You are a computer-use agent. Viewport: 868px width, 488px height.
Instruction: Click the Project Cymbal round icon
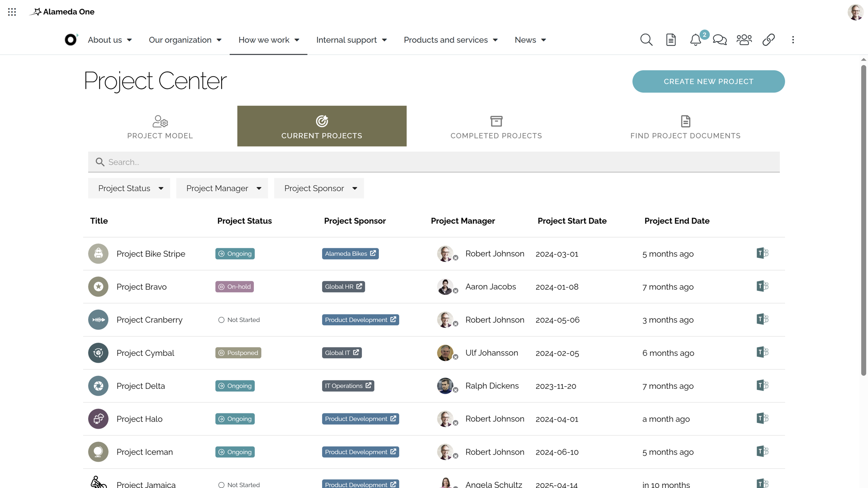[98, 353]
